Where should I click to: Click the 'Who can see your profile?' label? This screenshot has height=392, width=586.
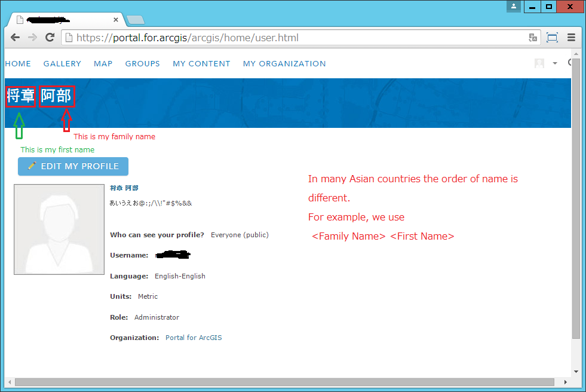pyautogui.click(x=157, y=235)
